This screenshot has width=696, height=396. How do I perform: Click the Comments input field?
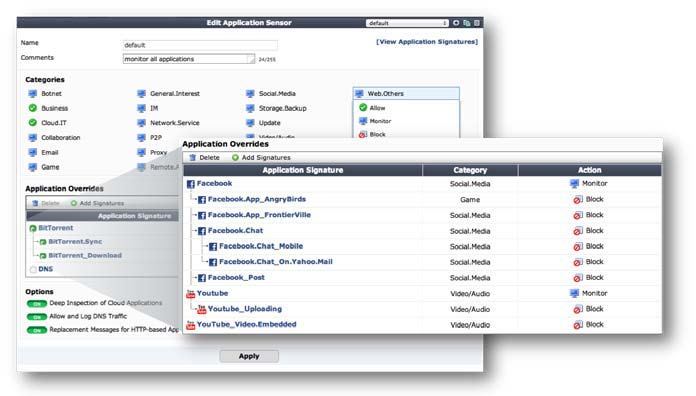[189, 59]
